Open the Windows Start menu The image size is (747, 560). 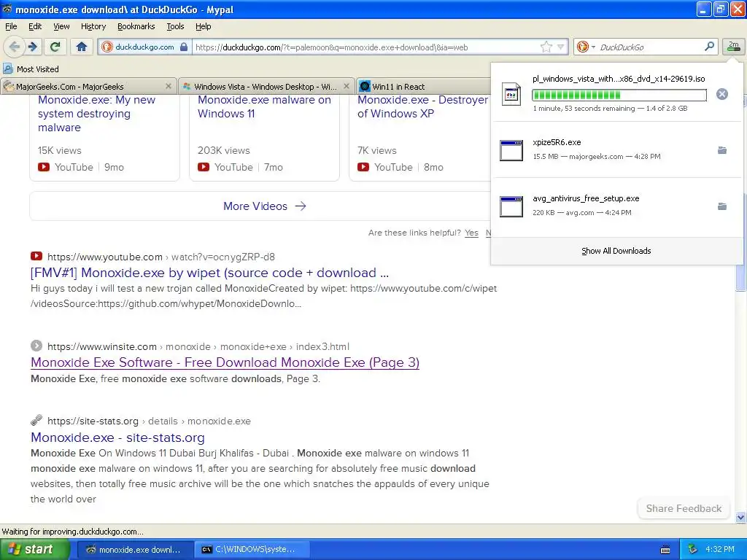pyautogui.click(x=35, y=549)
